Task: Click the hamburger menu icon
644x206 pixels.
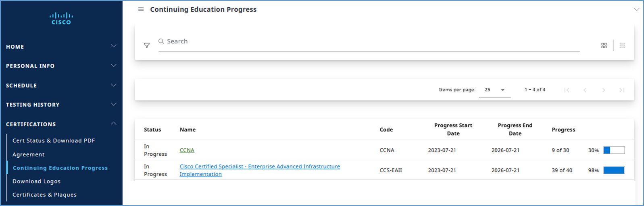Action: click(141, 9)
